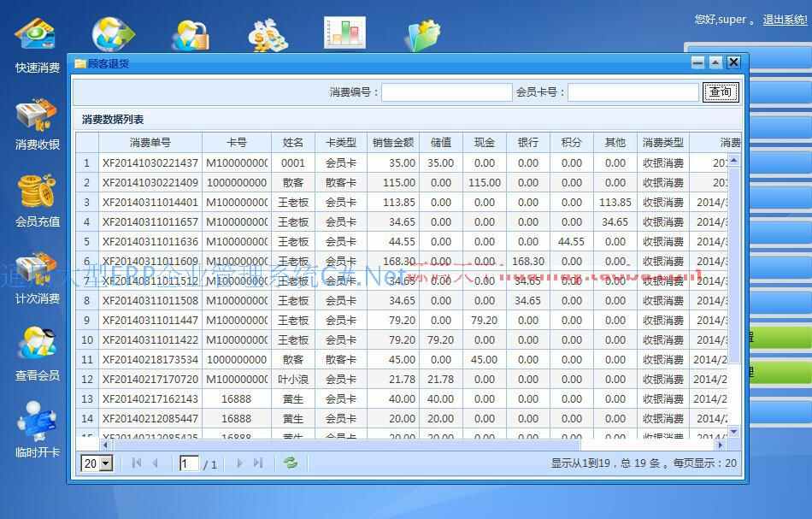Select row XF20140218173534
This screenshot has height=519, width=812.
(x=402, y=360)
